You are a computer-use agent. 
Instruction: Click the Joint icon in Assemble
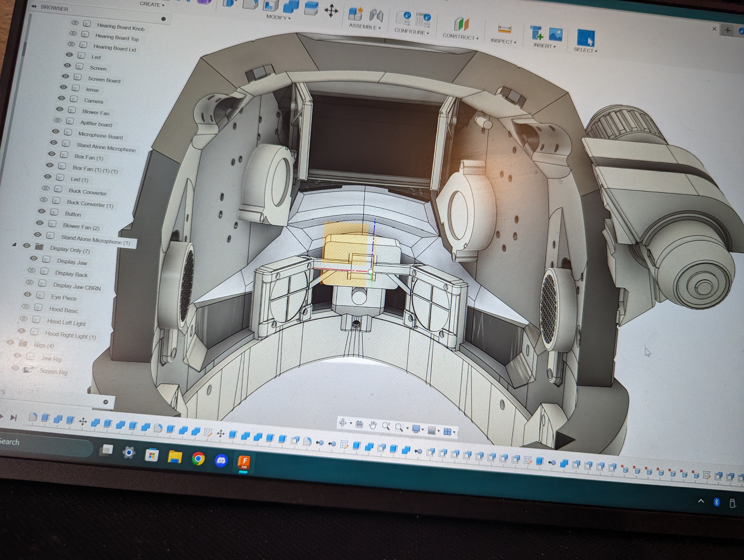376,16
